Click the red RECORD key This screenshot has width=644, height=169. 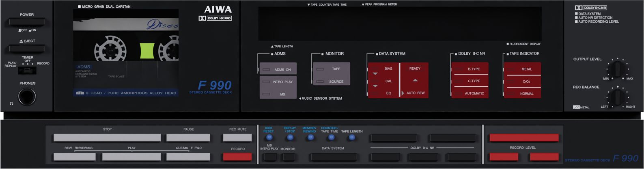(x=237, y=157)
